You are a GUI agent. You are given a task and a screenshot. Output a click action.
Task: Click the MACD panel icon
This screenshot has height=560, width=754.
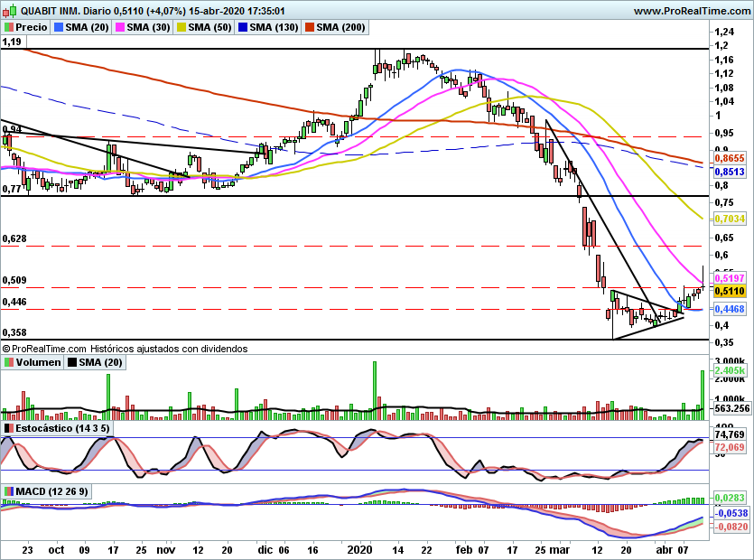point(9,491)
